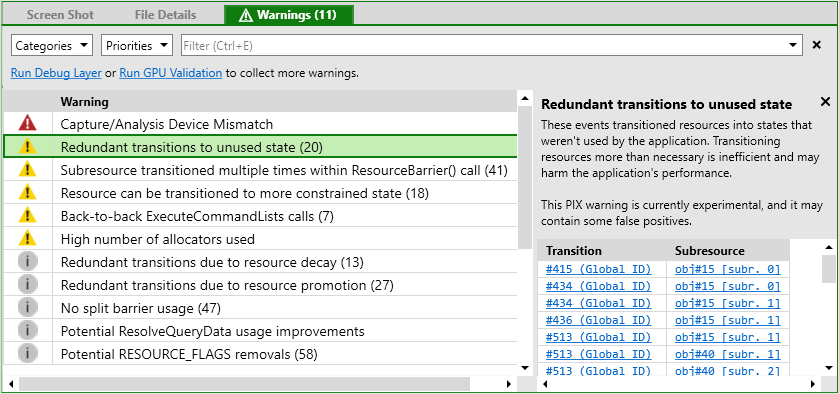The width and height of the screenshot is (839, 394).
Task: Select Subresource transitioned multiple times within ResourceBarrier() row
Action: (260, 170)
